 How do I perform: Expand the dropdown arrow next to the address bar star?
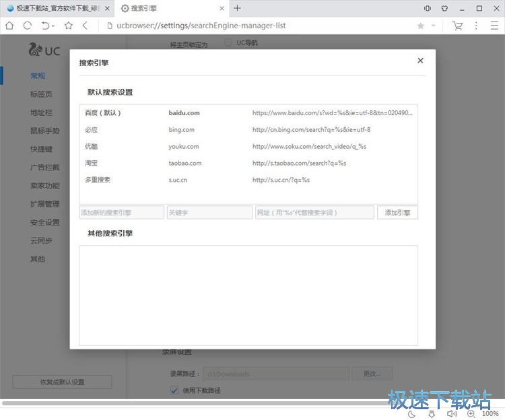pos(433,26)
